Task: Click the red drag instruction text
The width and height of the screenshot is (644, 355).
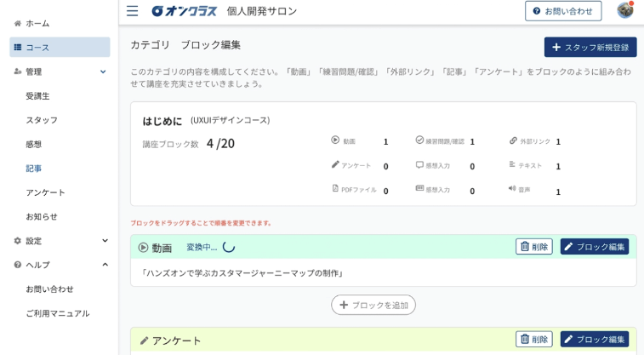Action: tap(202, 223)
